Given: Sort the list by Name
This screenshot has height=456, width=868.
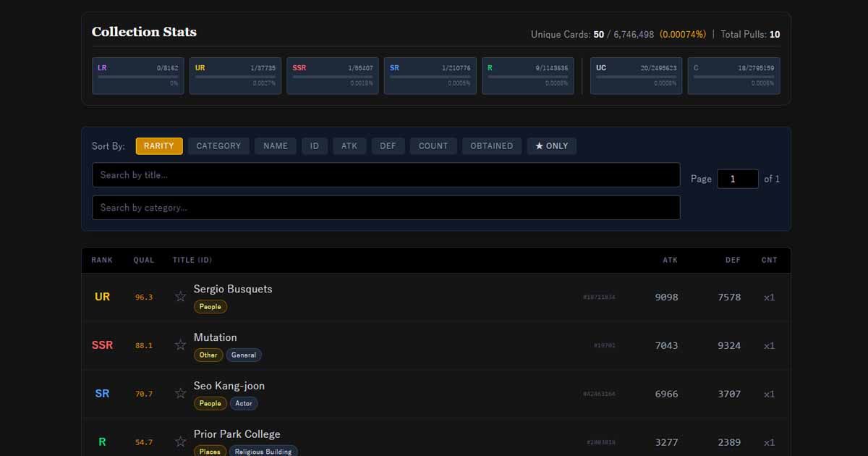Looking at the screenshot, I should 276,146.
